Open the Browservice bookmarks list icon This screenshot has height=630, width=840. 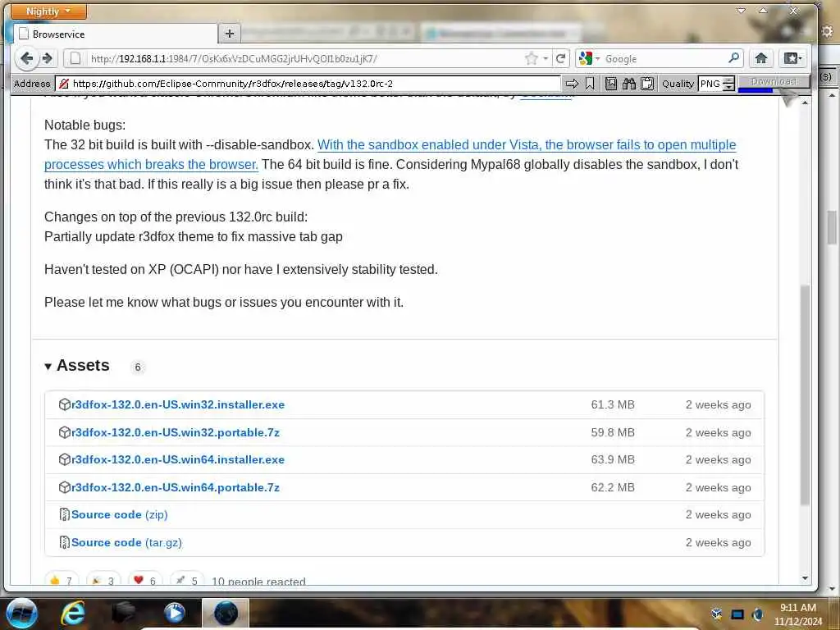pos(610,84)
